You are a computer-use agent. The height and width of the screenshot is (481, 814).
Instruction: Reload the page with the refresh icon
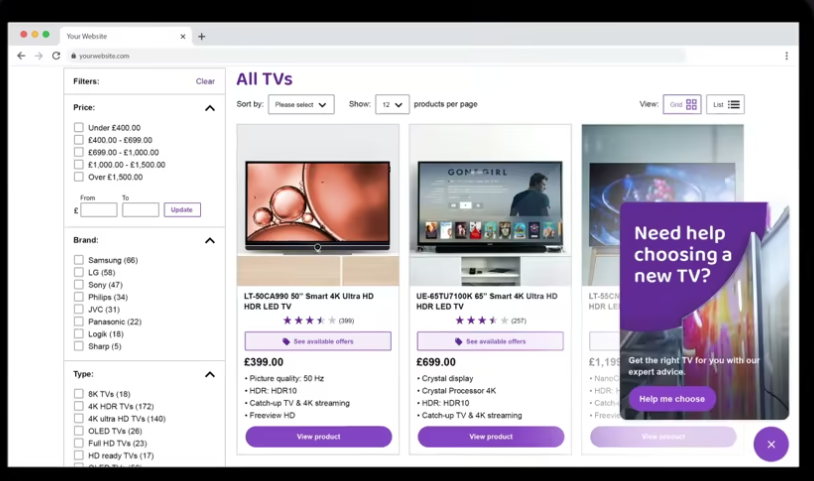pos(56,56)
